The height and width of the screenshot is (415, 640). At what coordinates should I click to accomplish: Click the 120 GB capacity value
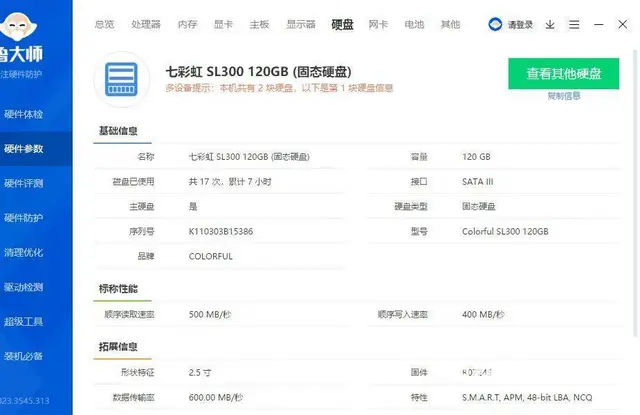coord(476,157)
